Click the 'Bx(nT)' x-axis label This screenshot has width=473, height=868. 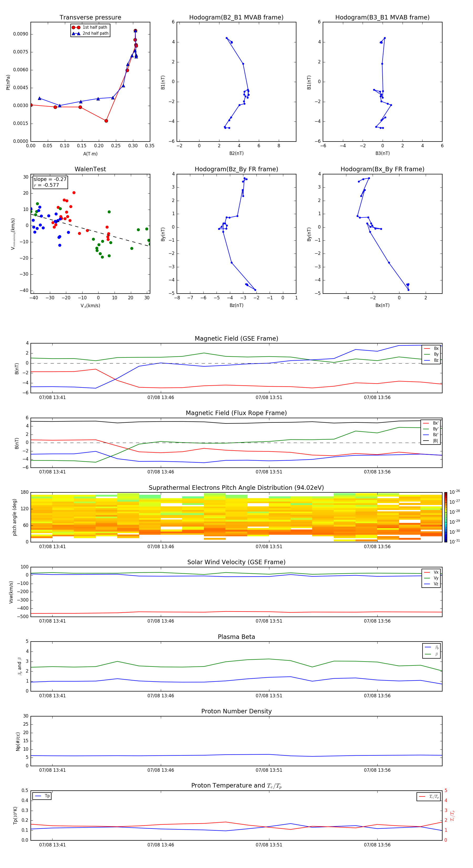click(382, 305)
